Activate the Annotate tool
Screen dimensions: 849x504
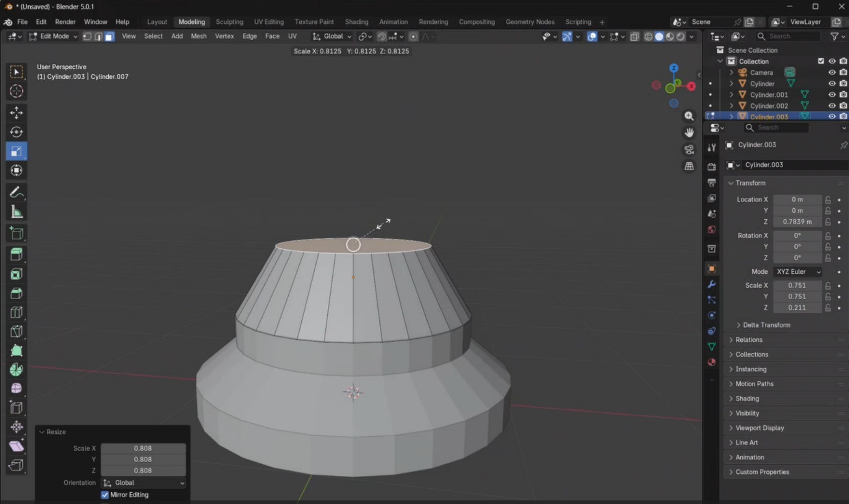tap(16, 193)
